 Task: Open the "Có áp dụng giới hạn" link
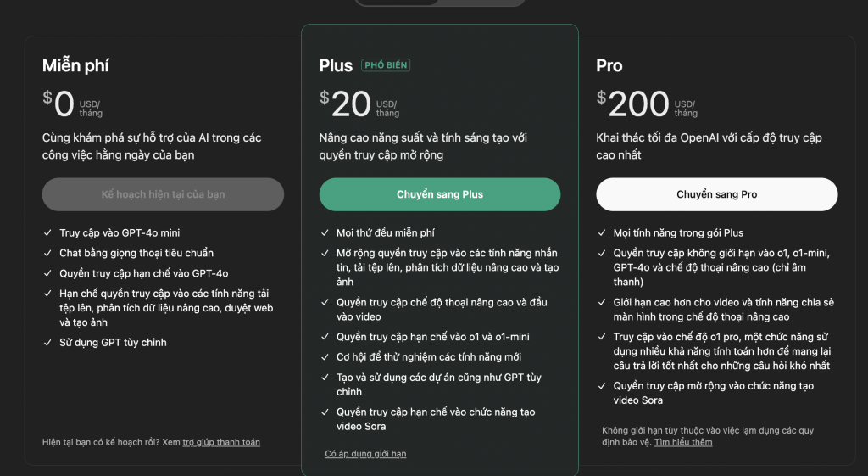pos(365,454)
